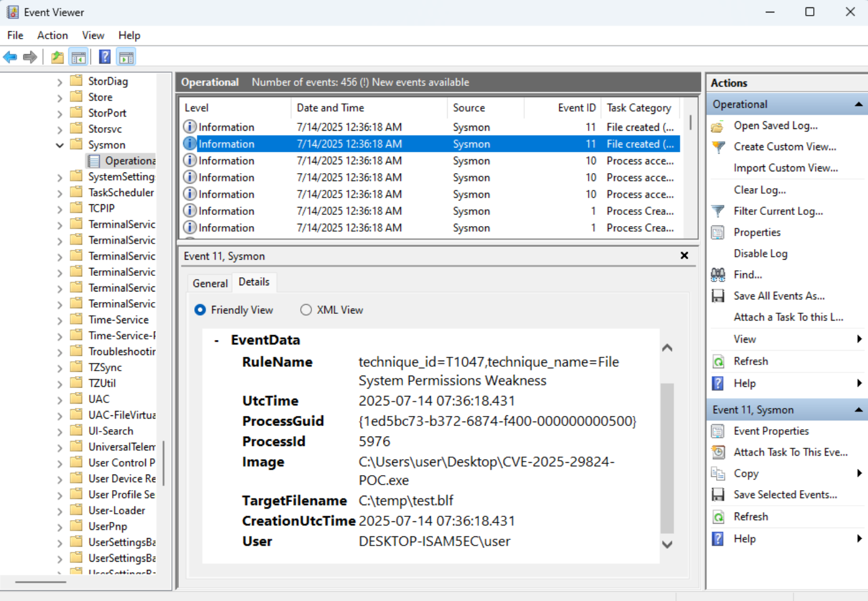This screenshot has height=601, width=868.
Task: Click the Find binoculars icon
Action: pyautogui.click(x=718, y=275)
